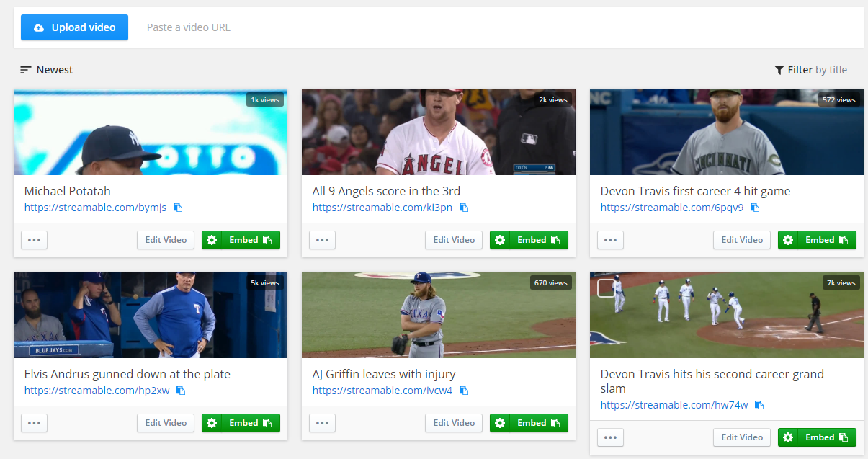The height and width of the screenshot is (459, 868).
Task: Open the Newest sort dropdown
Action: [x=47, y=70]
